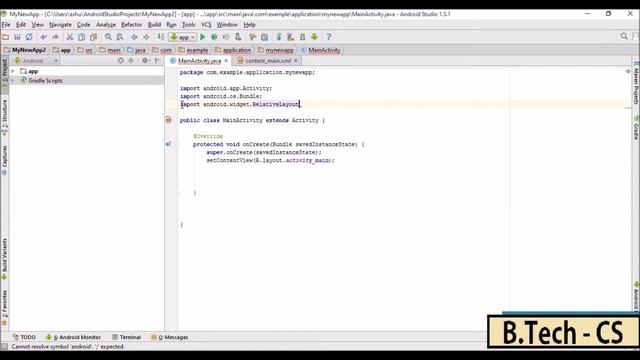Click the Redo arrow icon
Screen dimensions: 640x360
tap(55, 37)
